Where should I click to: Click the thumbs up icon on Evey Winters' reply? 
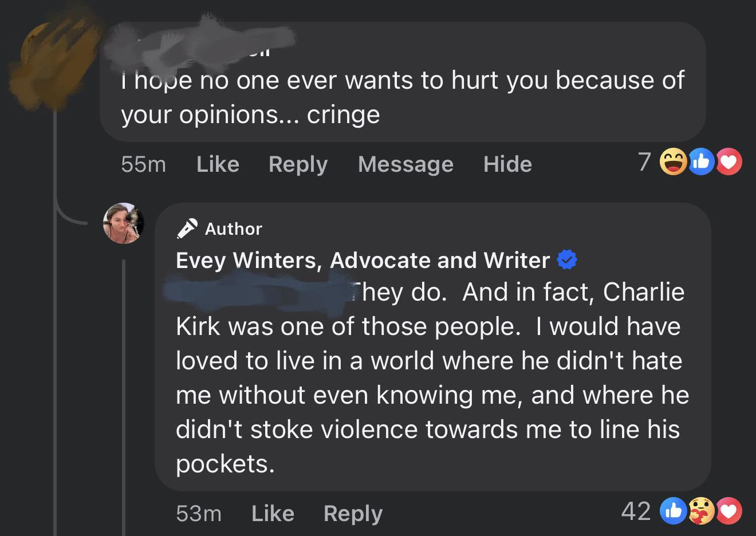click(674, 511)
